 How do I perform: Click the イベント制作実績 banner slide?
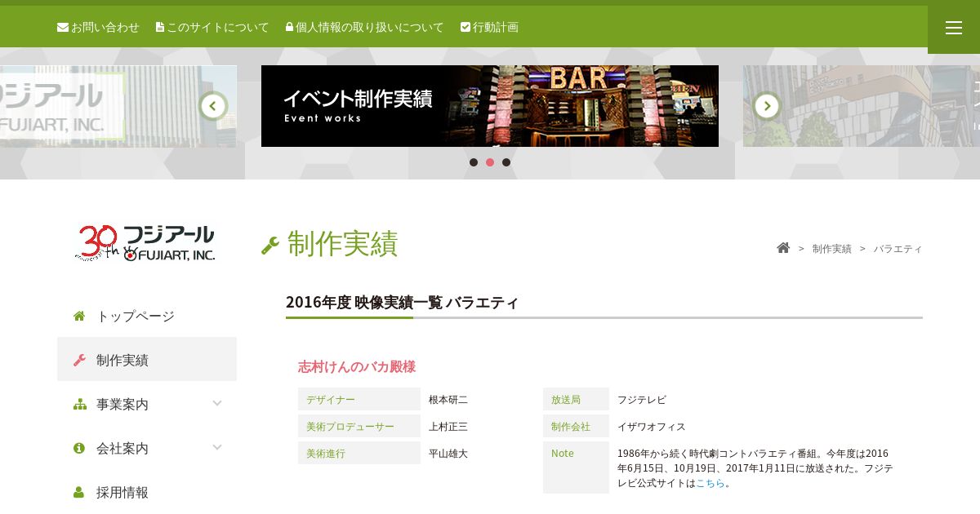(490, 106)
